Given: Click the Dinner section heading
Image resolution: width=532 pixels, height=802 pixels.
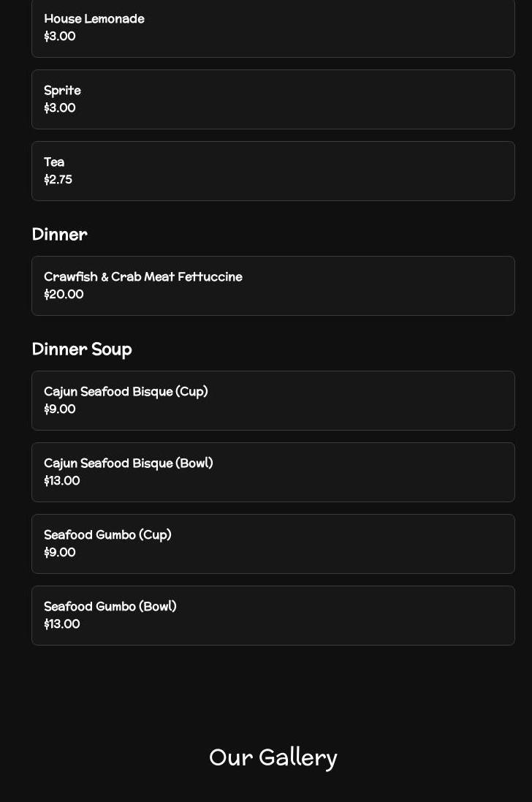Looking at the screenshot, I should tap(59, 234).
